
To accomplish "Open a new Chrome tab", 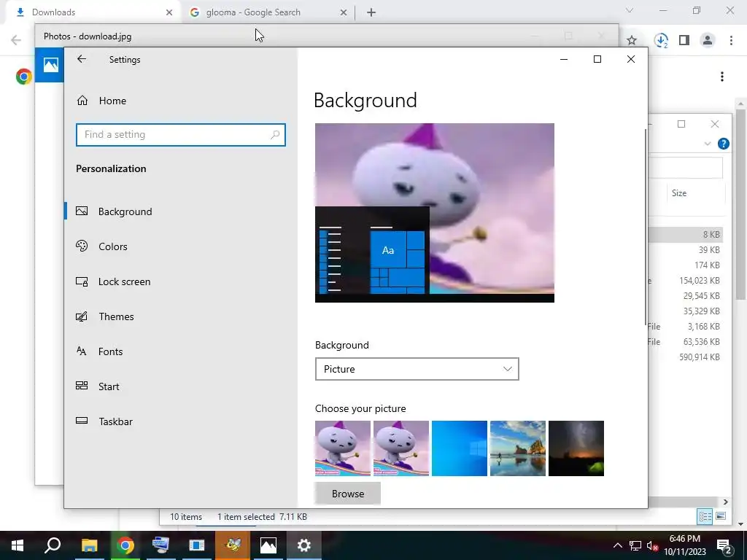I will click(371, 13).
